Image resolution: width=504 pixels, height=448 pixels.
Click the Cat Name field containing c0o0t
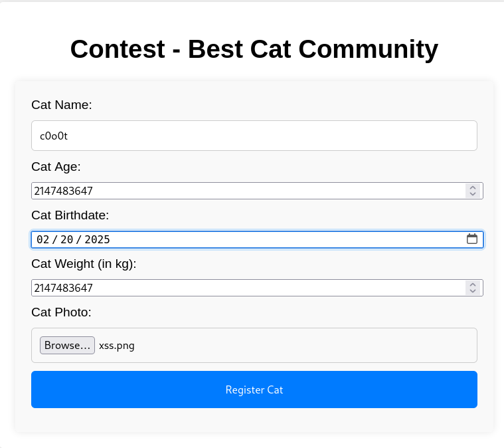[254, 136]
